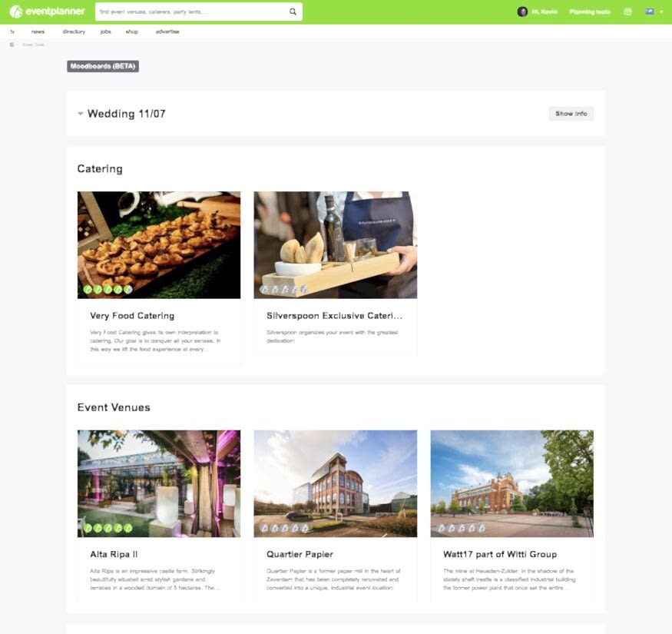The height and width of the screenshot is (634, 672).
Task: Click the Quartier Papier building photo
Action: (x=335, y=483)
